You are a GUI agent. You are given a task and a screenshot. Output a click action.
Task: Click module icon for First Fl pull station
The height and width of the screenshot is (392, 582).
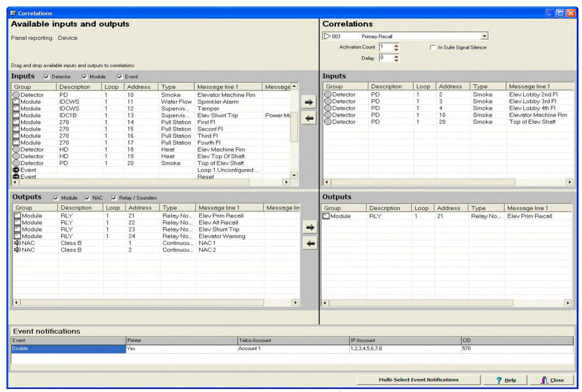[16, 122]
